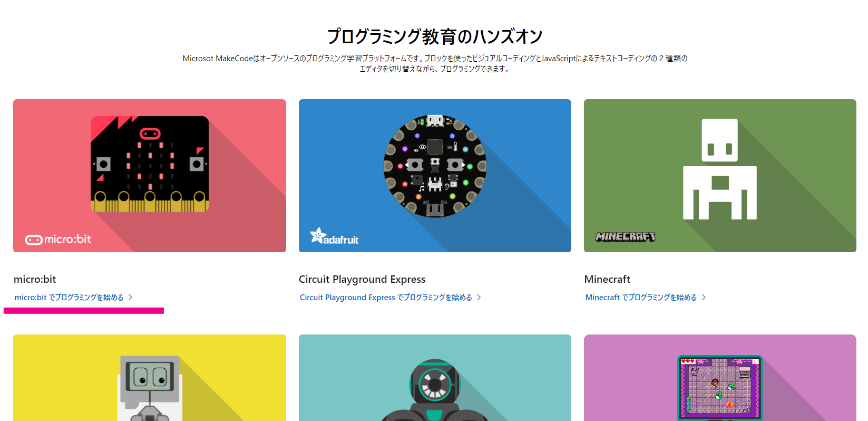Click the heading 'プログラミング教育のハンズオン'
This screenshot has width=868, height=421.
[x=435, y=36]
